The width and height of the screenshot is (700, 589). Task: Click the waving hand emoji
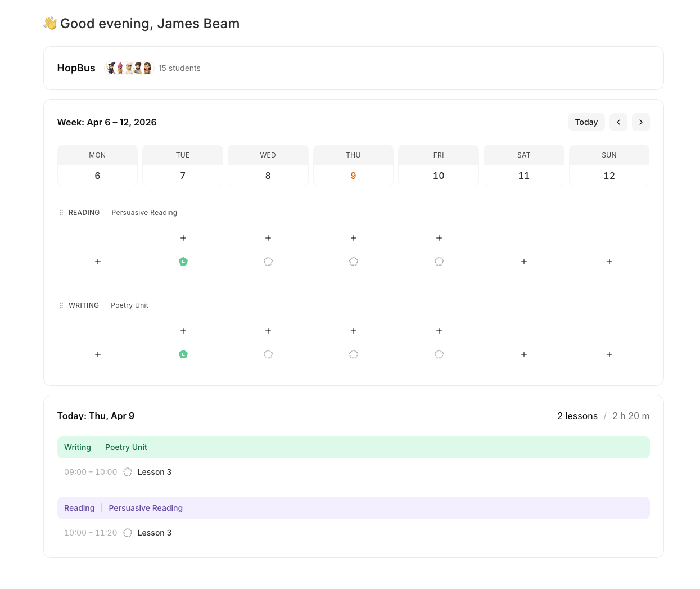pyautogui.click(x=50, y=23)
